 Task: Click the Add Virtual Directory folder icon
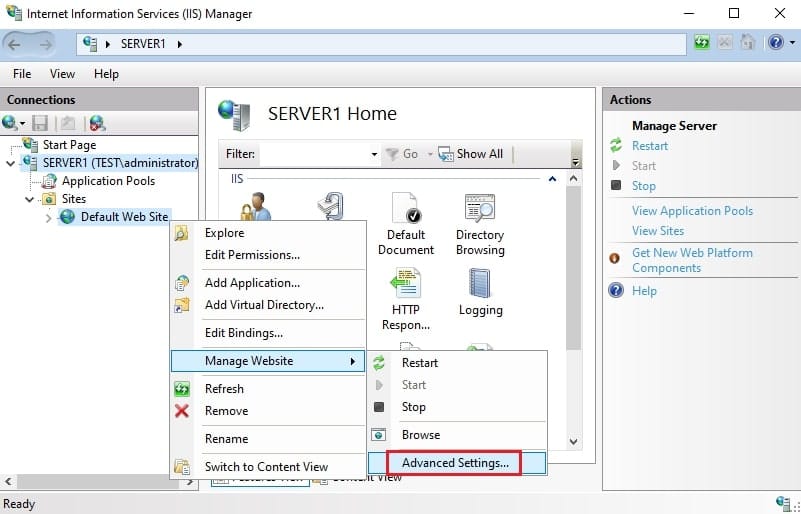pos(182,305)
